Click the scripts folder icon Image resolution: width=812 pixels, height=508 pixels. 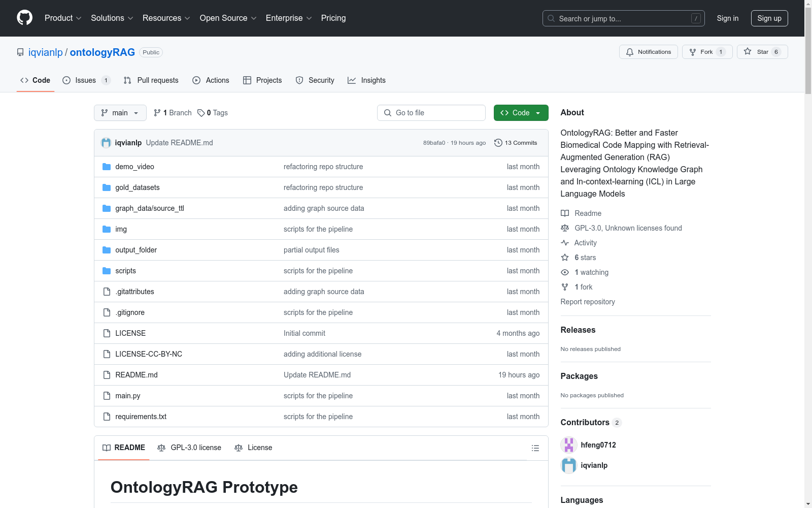pos(107,271)
